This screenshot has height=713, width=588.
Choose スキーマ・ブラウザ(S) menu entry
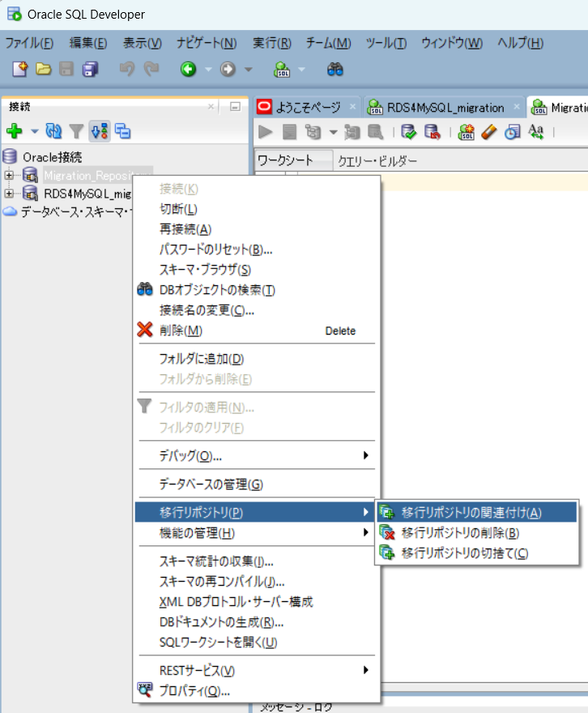[x=257, y=270]
